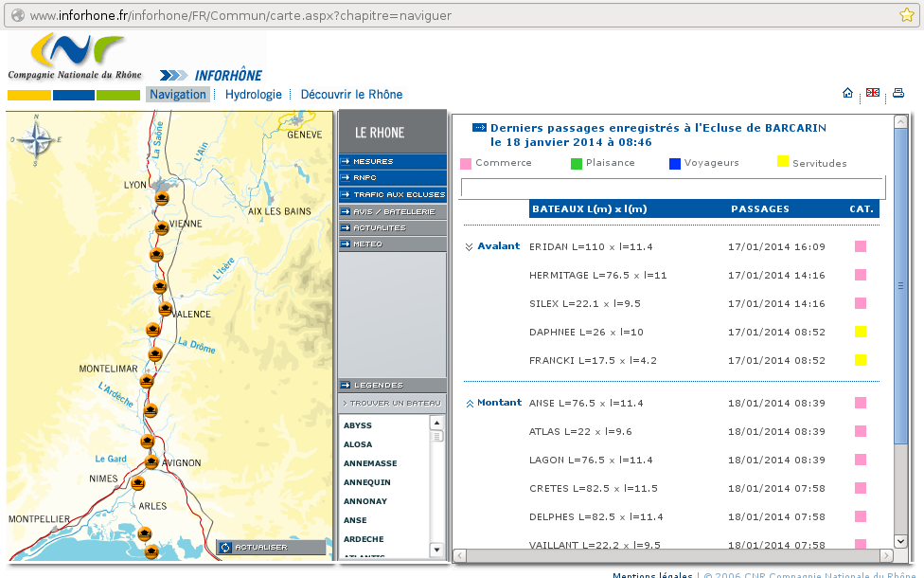Click the pink Commerce legend swatch
The image size is (924, 578).
click(x=466, y=163)
